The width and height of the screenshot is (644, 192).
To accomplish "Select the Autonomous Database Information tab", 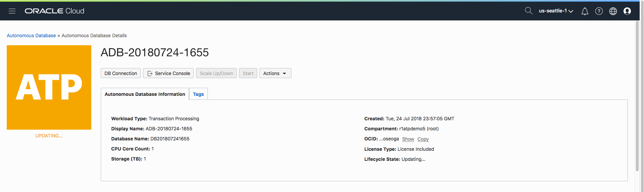I will [x=145, y=94].
